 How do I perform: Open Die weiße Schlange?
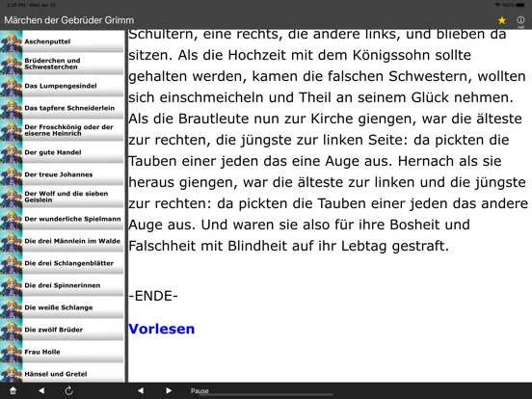63,307
